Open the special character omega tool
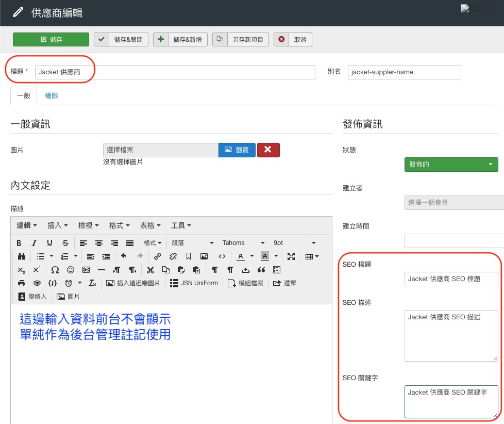Viewport: 504px width, 424px height. click(55, 270)
